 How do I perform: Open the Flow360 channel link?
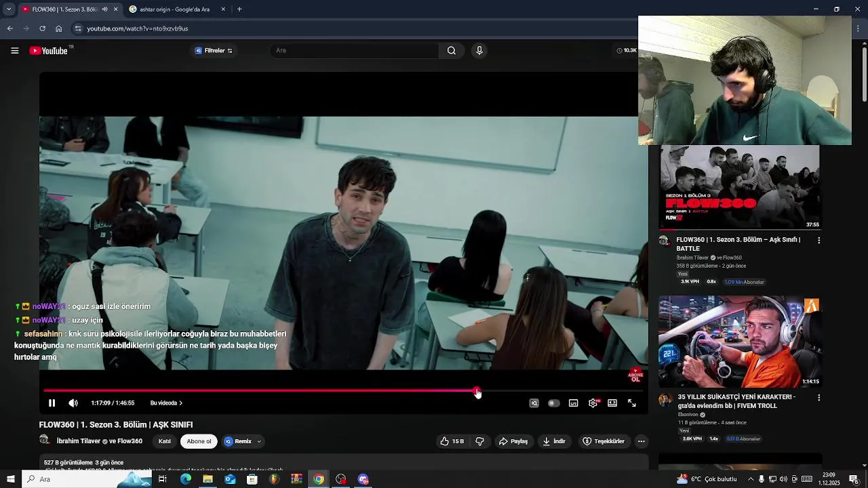(130, 441)
